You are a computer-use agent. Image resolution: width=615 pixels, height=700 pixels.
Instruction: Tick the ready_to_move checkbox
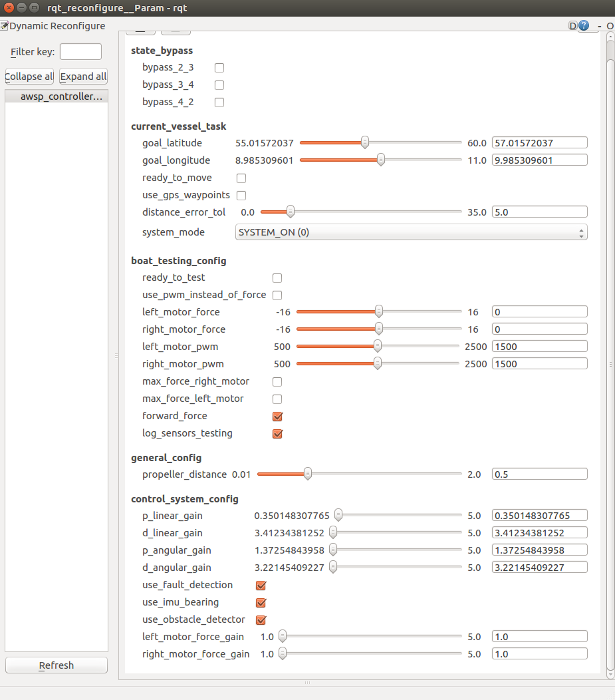click(241, 178)
